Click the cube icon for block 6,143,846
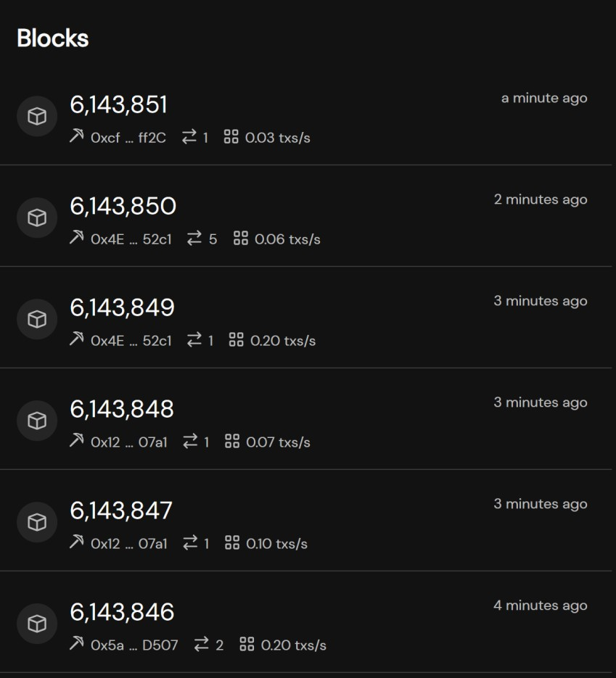 [36, 624]
